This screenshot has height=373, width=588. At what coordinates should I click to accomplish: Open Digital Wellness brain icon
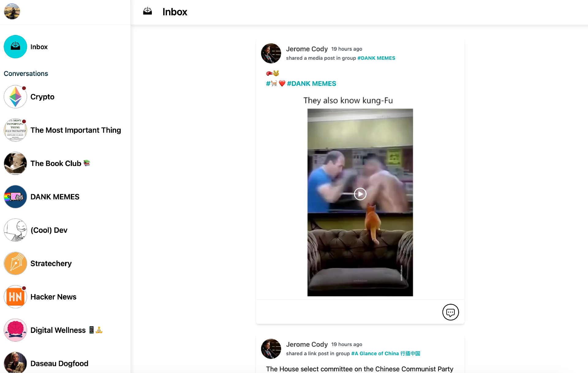point(15,330)
